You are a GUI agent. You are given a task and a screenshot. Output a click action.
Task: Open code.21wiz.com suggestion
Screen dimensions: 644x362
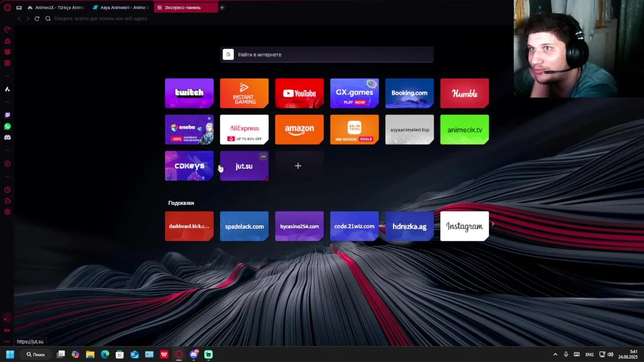(x=354, y=226)
